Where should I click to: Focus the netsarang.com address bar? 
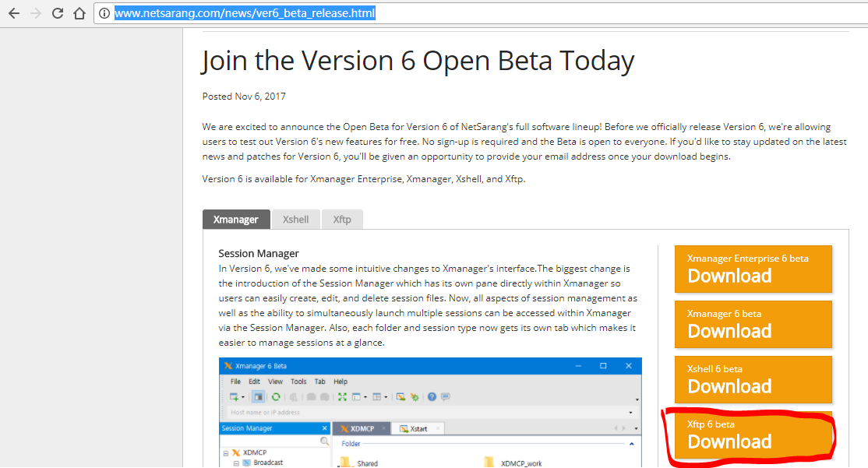click(x=481, y=13)
